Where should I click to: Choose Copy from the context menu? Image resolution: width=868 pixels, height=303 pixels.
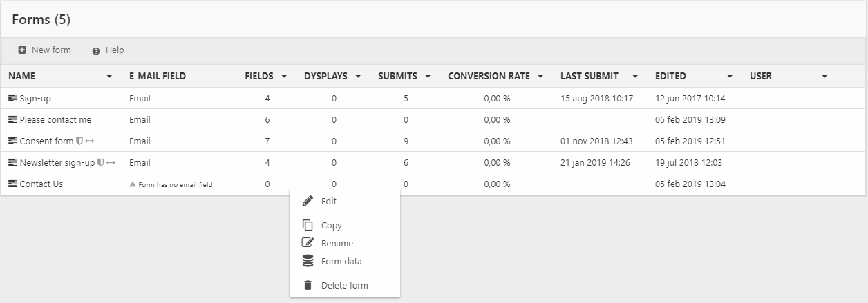(x=331, y=226)
